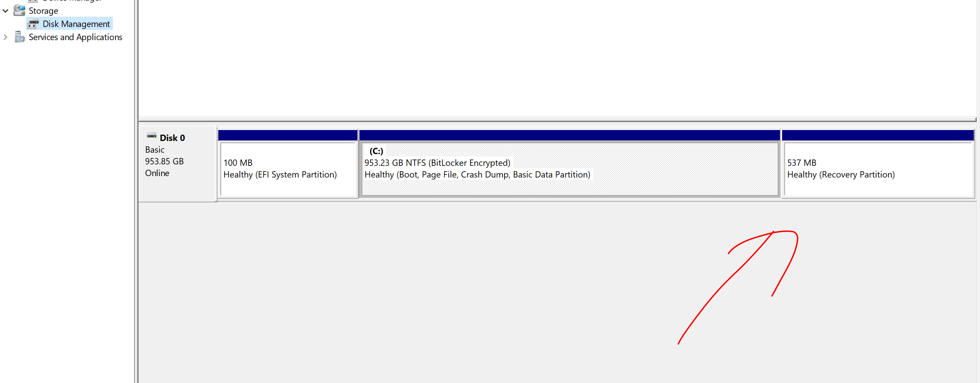Viewport: 980px width, 383px height.
Task: Click the Services and Applications gear icon
Action: tap(20, 37)
